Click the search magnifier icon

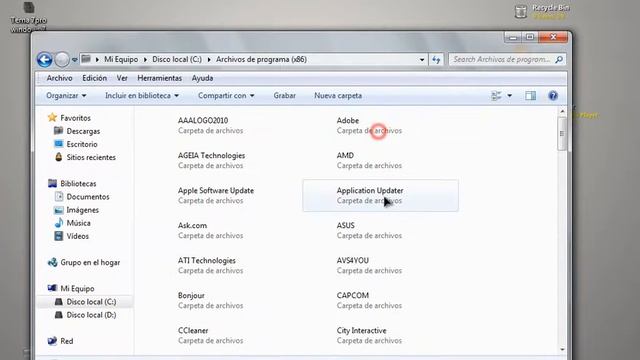tap(559, 60)
